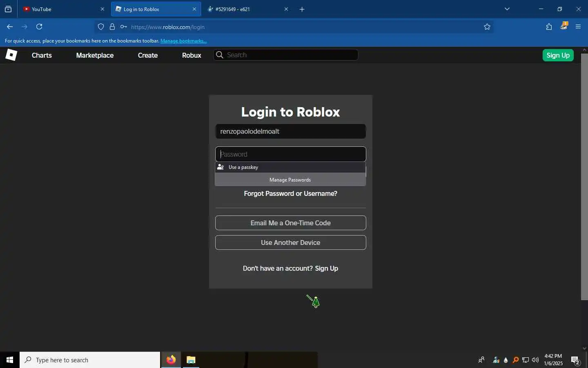Image resolution: width=588 pixels, height=368 pixels.
Task: Open the Charts menu item
Action: [x=42, y=55]
